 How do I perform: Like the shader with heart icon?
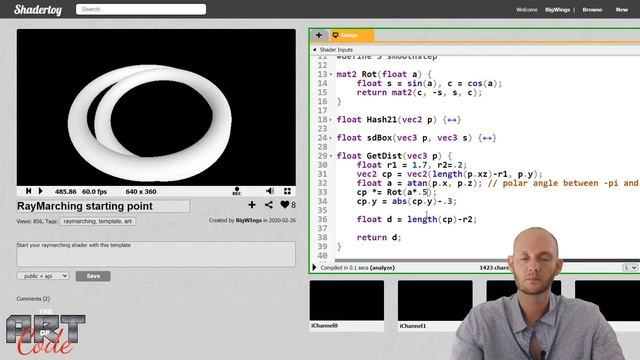coord(285,205)
